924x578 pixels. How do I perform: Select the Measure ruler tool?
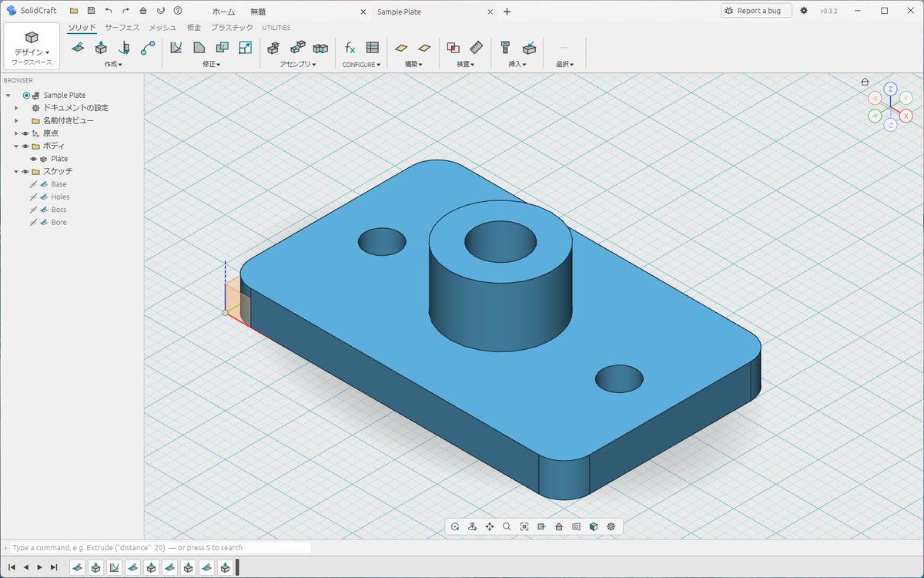[x=476, y=48]
